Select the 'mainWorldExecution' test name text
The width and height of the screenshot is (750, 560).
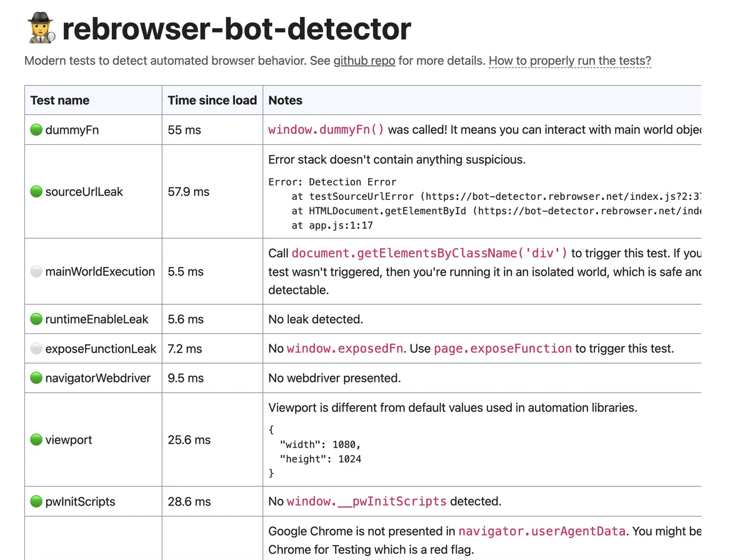[x=100, y=272]
